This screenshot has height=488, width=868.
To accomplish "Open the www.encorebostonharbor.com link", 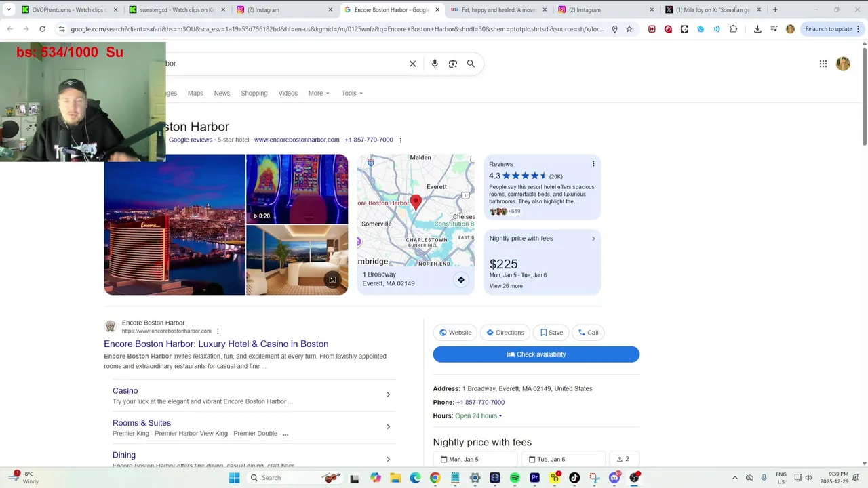I will coord(297,140).
